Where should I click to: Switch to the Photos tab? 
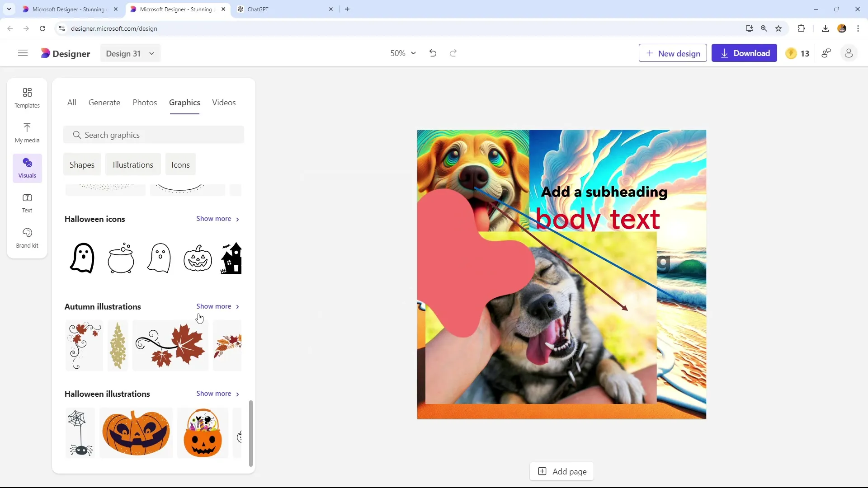click(x=144, y=102)
